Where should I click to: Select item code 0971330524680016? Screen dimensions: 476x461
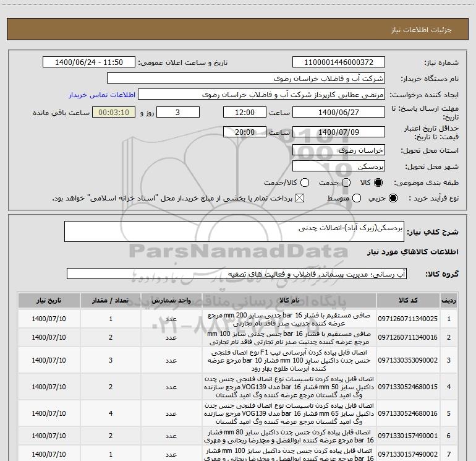(408, 413)
